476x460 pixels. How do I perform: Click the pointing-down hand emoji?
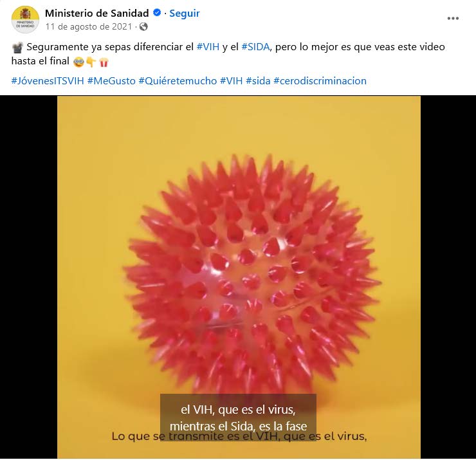click(91, 62)
